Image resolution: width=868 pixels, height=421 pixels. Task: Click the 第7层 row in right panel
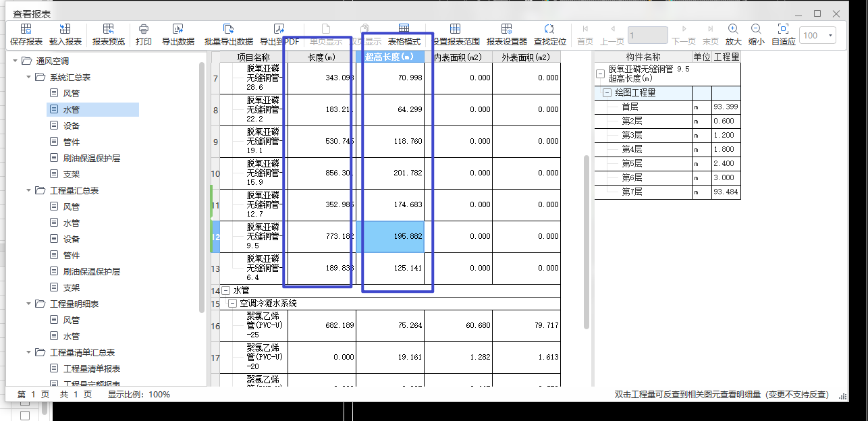pyautogui.click(x=668, y=192)
